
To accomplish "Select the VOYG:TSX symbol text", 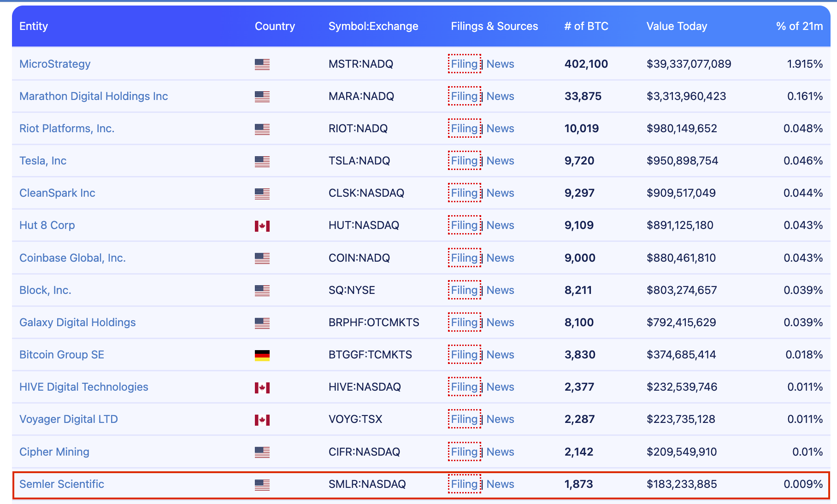I will [x=355, y=419].
